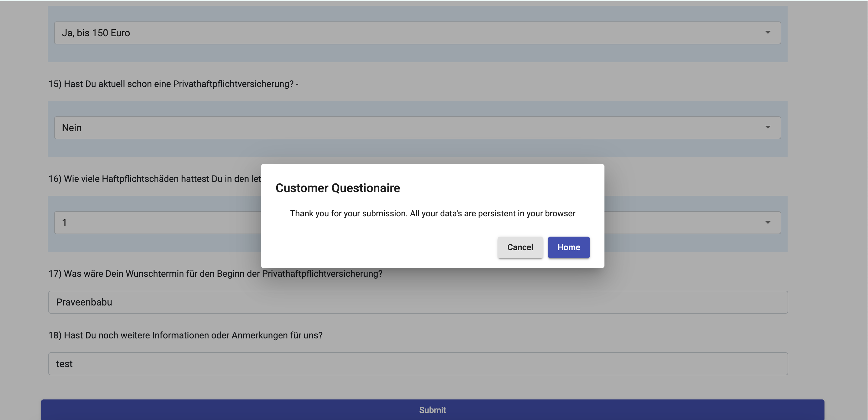Click the "Nein" text inside its dropdown box
Screen dimensions: 868x420
(x=72, y=127)
